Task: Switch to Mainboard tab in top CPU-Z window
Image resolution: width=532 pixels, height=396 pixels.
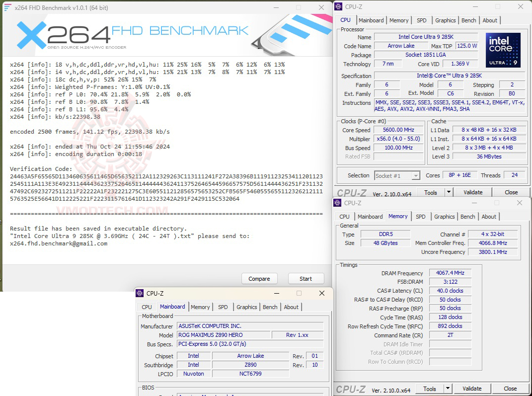Action: 371,20
